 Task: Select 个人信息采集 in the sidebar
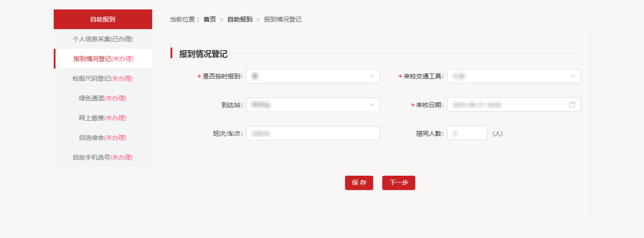[103, 39]
